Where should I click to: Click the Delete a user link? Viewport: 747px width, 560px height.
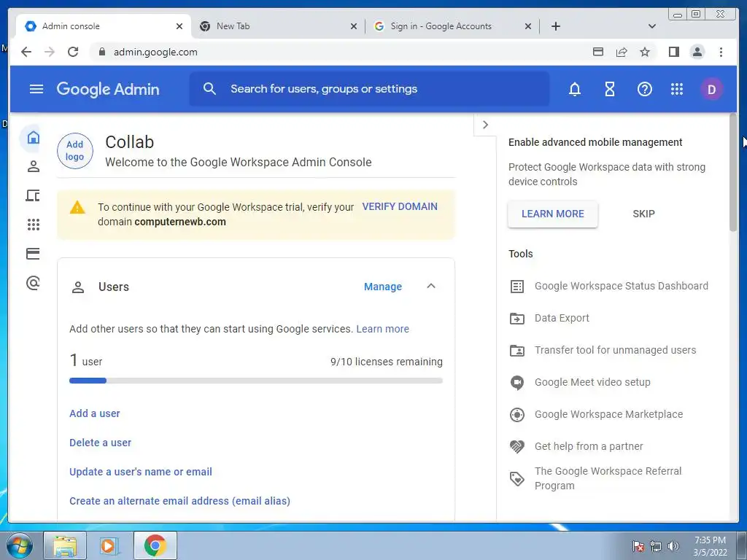100,443
